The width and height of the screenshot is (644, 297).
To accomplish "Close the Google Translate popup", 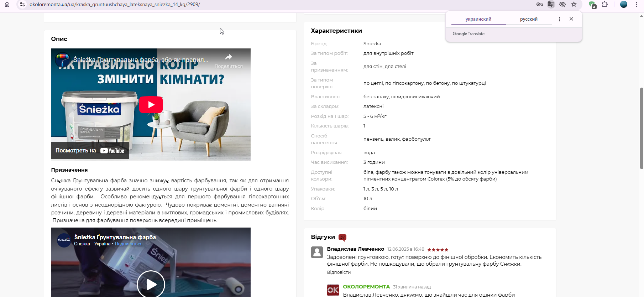I will pos(571,19).
